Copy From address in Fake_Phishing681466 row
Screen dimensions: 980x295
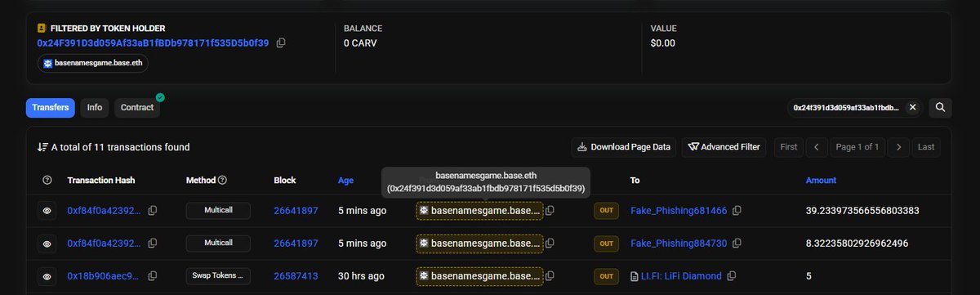(x=550, y=210)
